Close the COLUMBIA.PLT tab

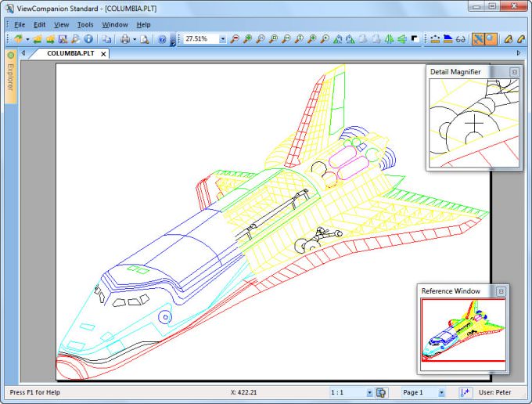(x=103, y=54)
